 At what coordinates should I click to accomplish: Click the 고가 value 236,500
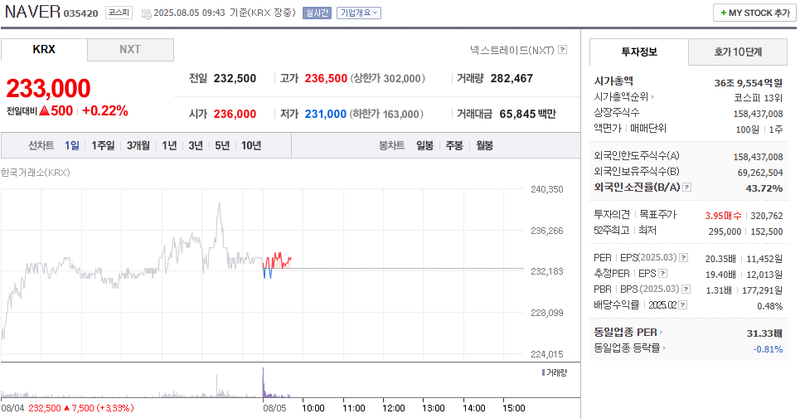coord(326,78)
